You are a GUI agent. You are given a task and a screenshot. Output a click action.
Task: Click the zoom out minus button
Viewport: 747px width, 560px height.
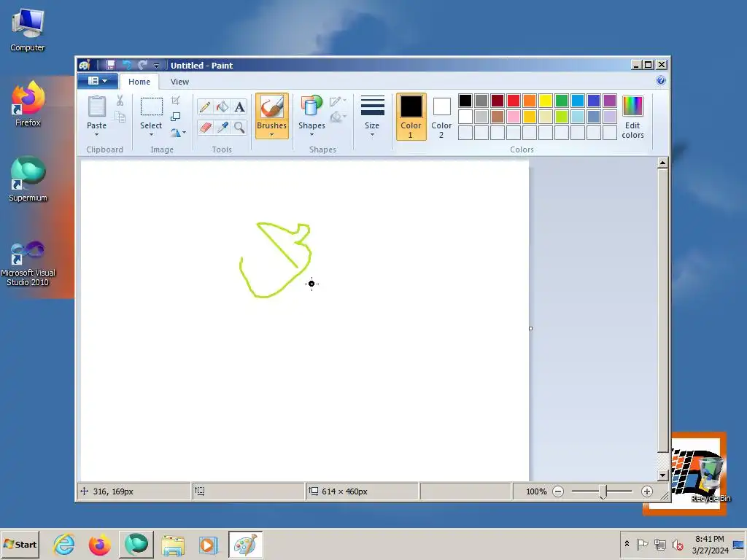click(558, 491)
